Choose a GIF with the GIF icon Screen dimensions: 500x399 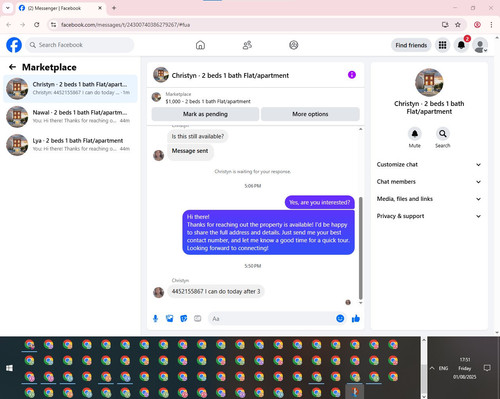point(198,319)
